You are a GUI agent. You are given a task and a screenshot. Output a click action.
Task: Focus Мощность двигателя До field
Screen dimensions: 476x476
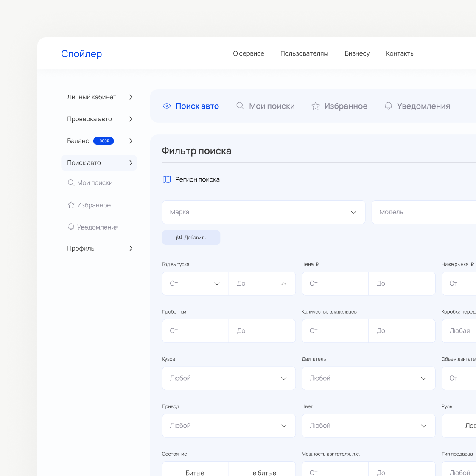(402, 469)
